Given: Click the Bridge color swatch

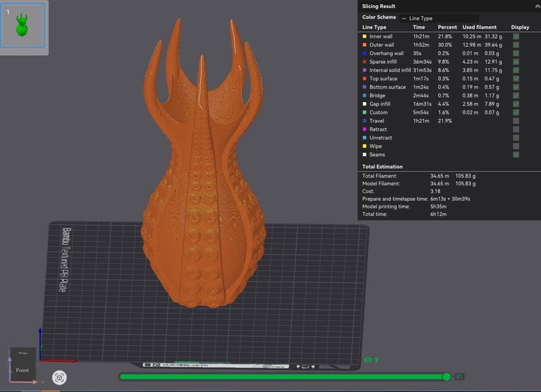Looking at the screenshot, I should point(365,95).
